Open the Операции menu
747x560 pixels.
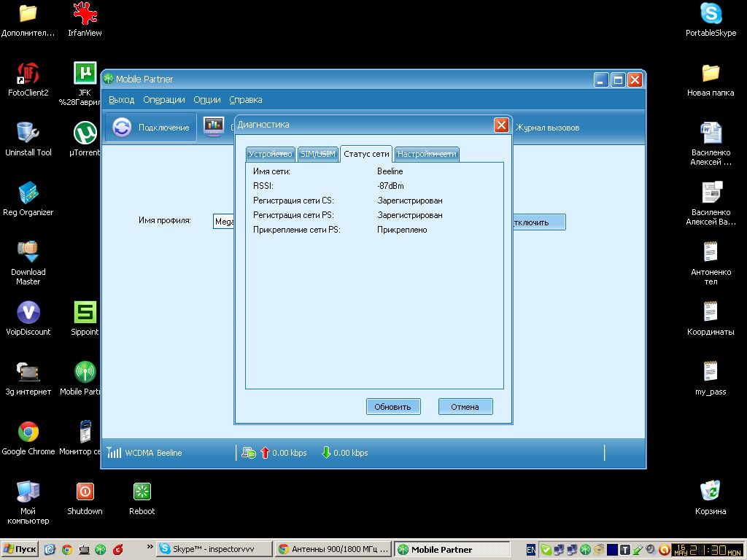(x=164, y=99)
